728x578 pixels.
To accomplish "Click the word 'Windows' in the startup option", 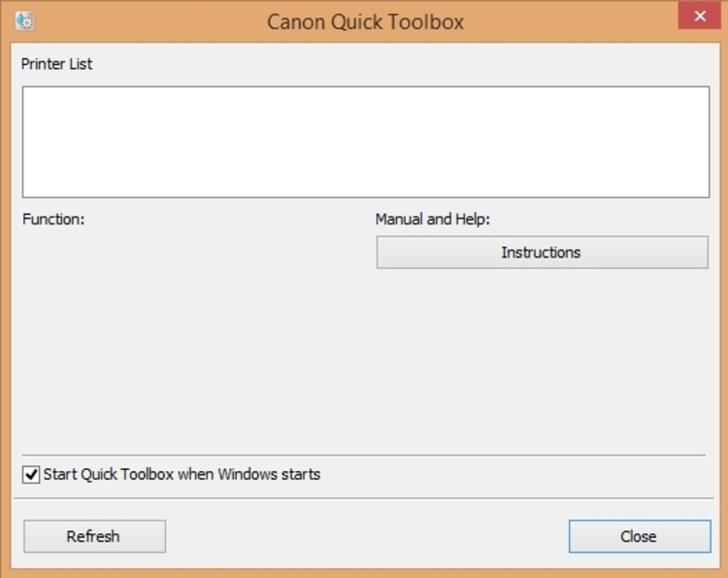I will coord(248,474).
